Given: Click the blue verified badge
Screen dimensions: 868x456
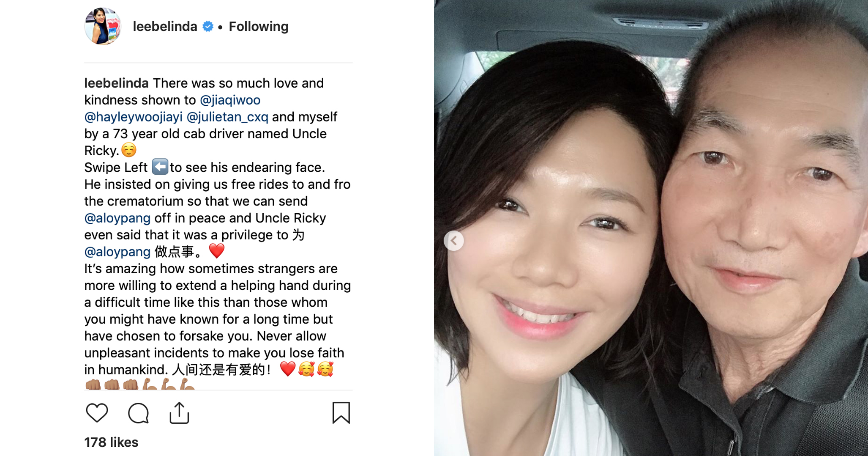Looking at the screenshot, I should pyautogui.click(x=208, y=27).
